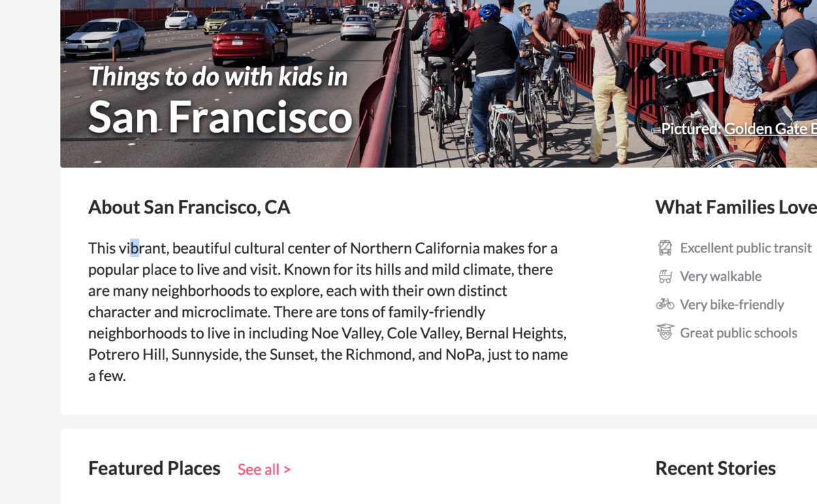Click the bicycle icon for bike-friendly
The width and height of the screenshot is (817, 504).
[664, 304]
